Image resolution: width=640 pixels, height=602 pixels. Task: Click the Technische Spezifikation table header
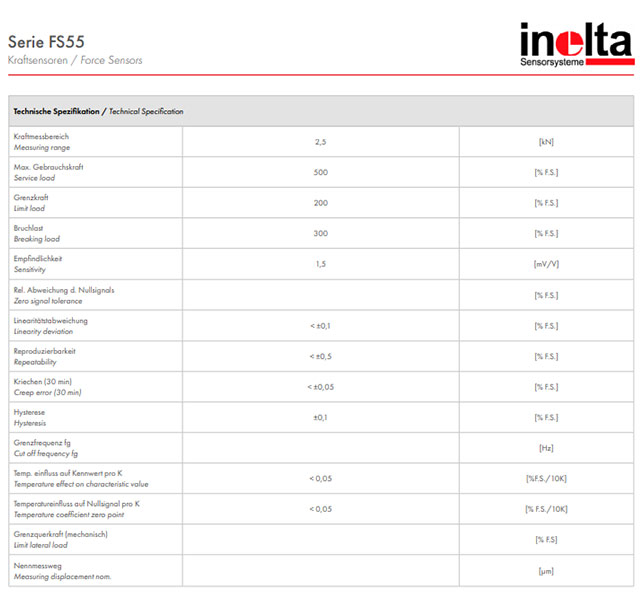point(98,111)
